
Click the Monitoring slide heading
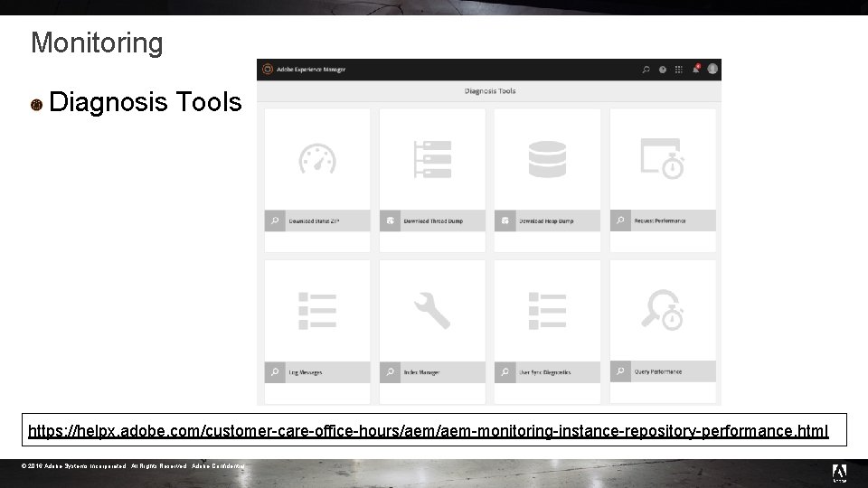click(97, 42)
